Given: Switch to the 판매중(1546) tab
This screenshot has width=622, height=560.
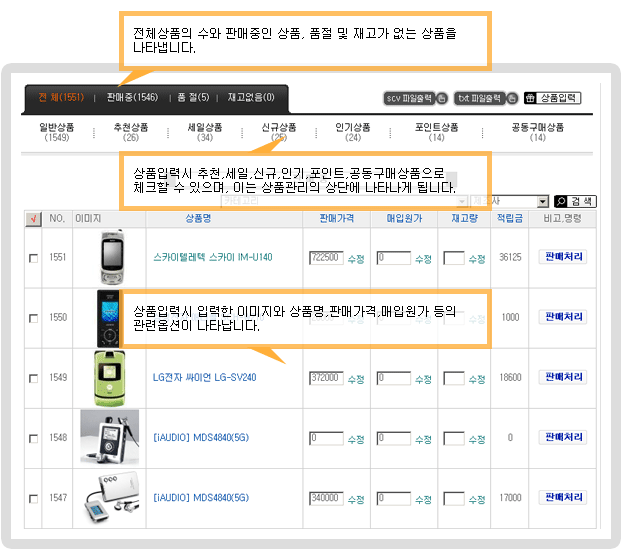Looking at the screenshot, I should [131, 97].
